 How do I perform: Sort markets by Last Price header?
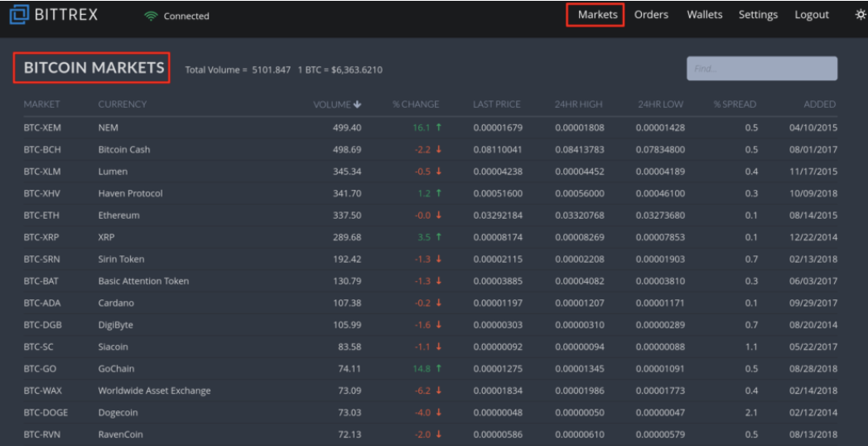(x=496, y=104)
